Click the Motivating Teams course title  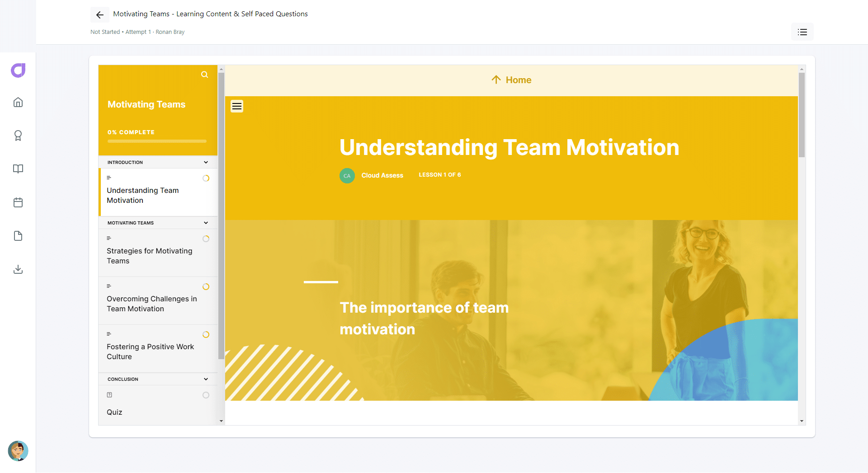[x=146, y=104]
